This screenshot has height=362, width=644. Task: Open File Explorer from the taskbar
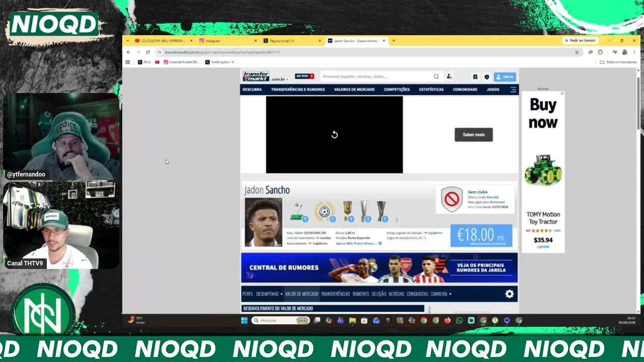click(x=352, y=320)
